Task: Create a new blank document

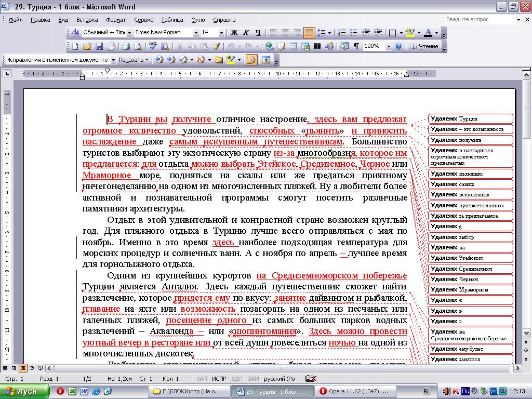Action: click(x=75, y=46)
